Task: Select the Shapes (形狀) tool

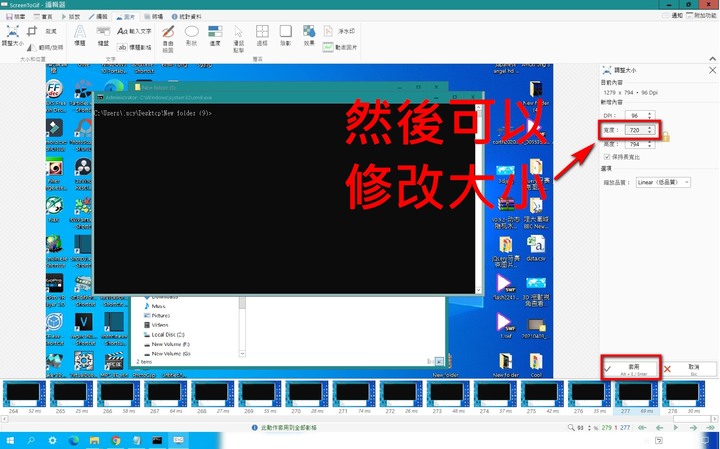Action: (191, 36)
